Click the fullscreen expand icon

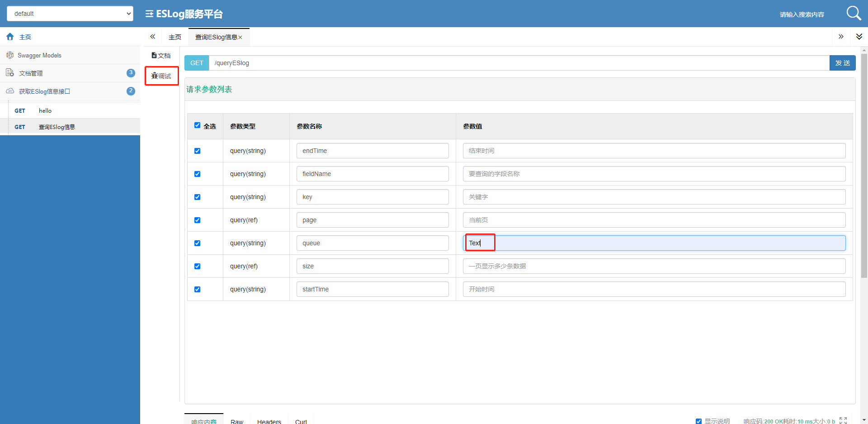click(843, 420)
